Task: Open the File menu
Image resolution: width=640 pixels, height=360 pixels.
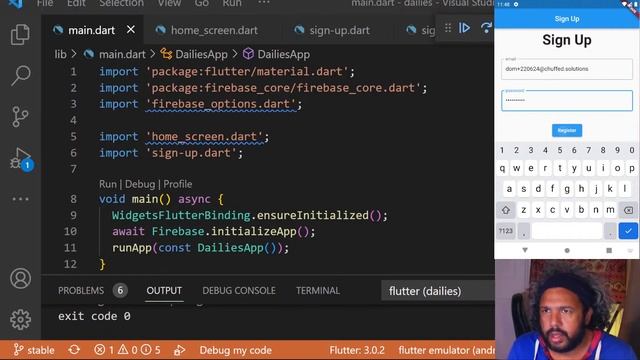Action: pos(45,3)
